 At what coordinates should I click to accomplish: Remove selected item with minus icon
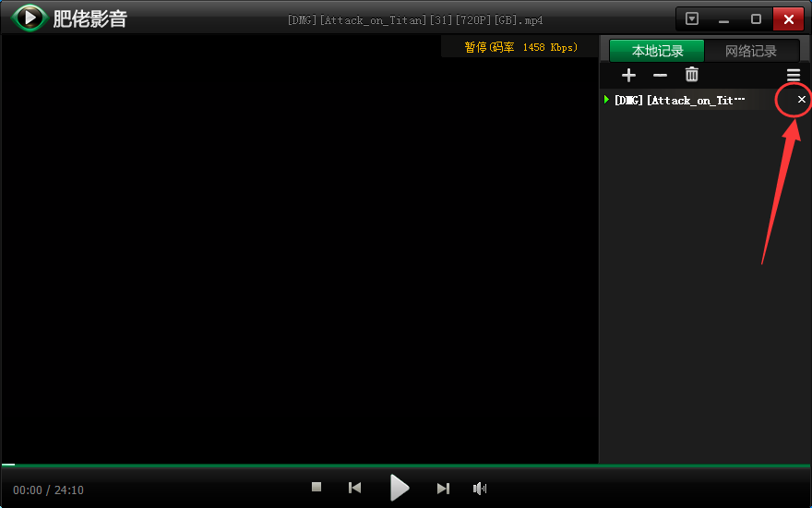(x=661, y=75)
